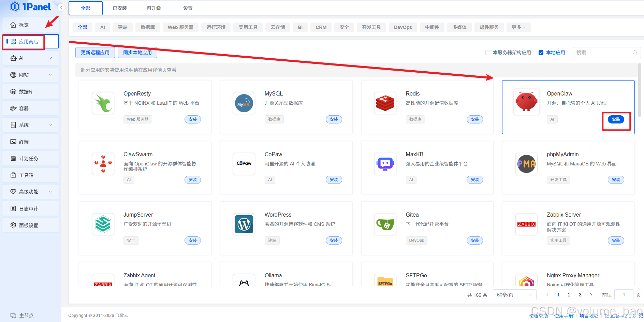Open the 概览 overview home icon

(13, 24)
